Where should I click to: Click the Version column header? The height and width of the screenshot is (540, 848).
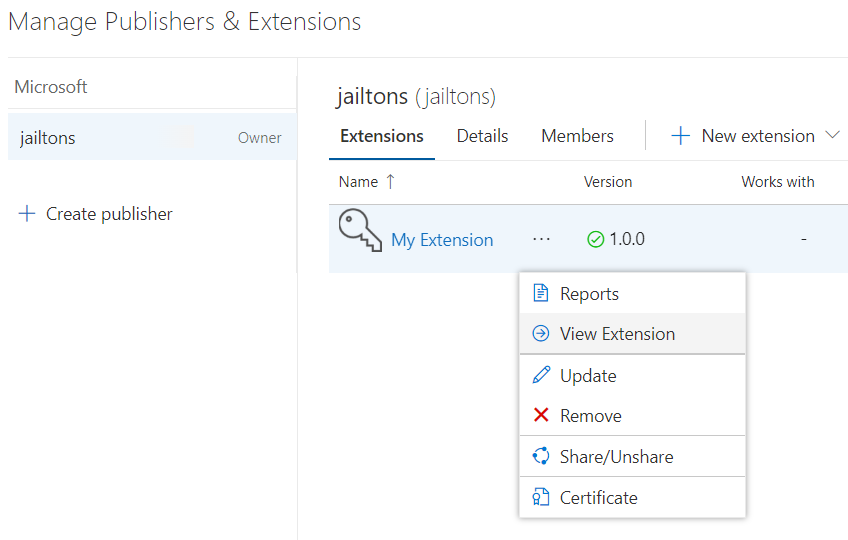tap(608, 182)
